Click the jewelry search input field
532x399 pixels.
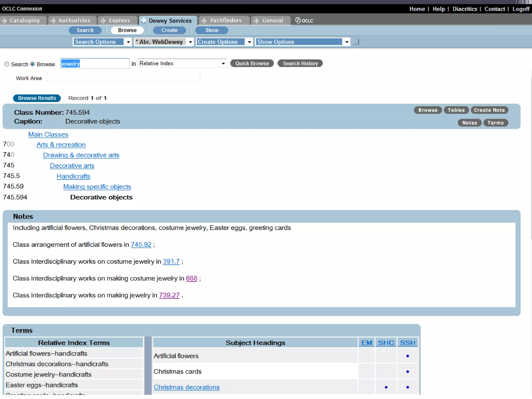(x=95, y=64)
